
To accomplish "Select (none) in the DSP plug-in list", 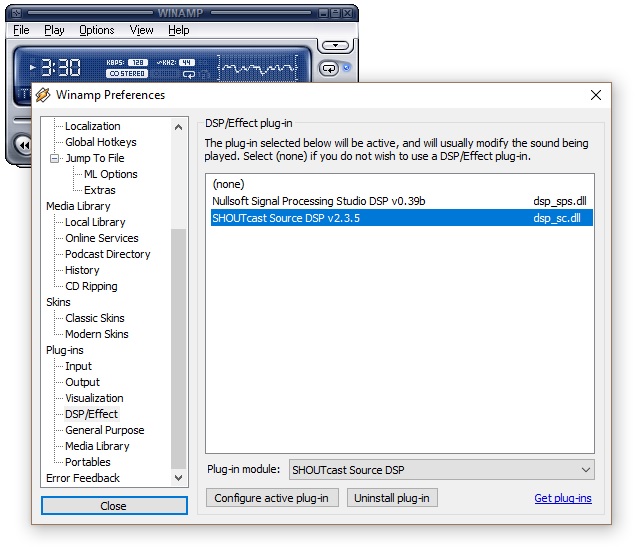I will (x=401, y=184).
